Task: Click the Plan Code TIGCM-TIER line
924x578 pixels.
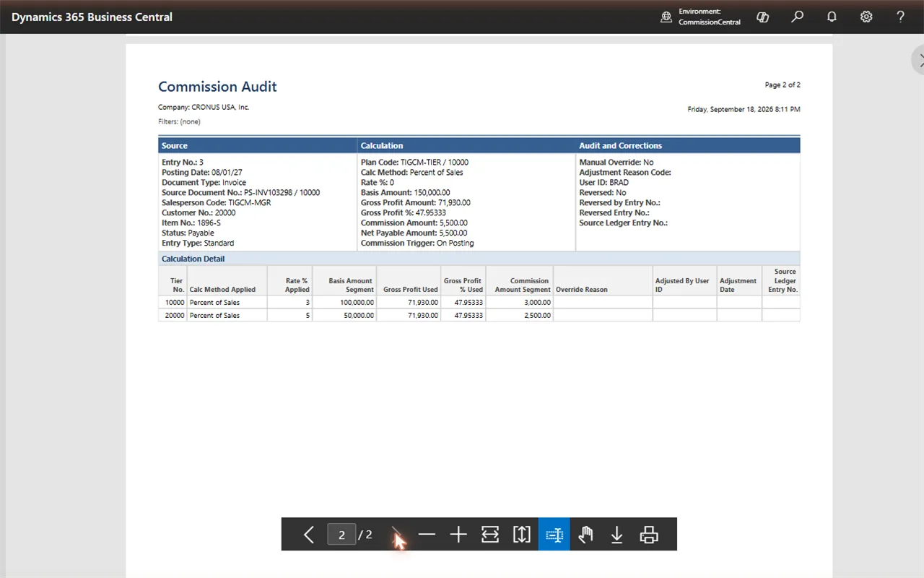Action: tap(414, 163)
